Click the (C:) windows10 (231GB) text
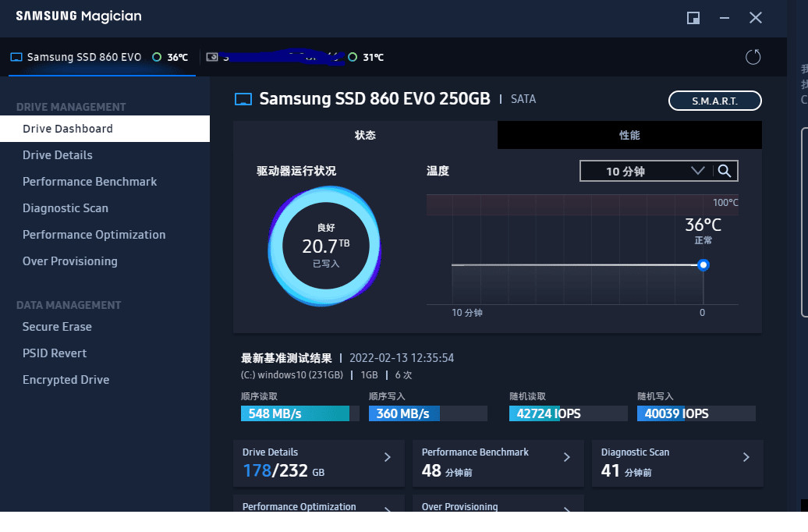This screenshot has height=532, width=808. [292, 374]
